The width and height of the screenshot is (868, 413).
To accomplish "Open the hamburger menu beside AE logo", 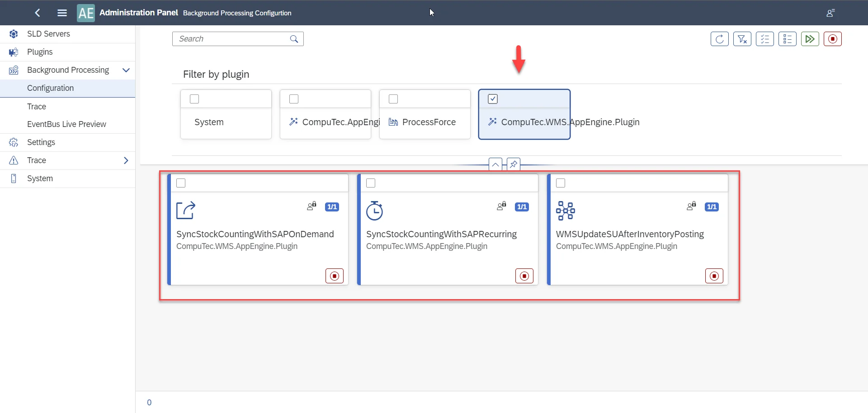I will 62,13.
